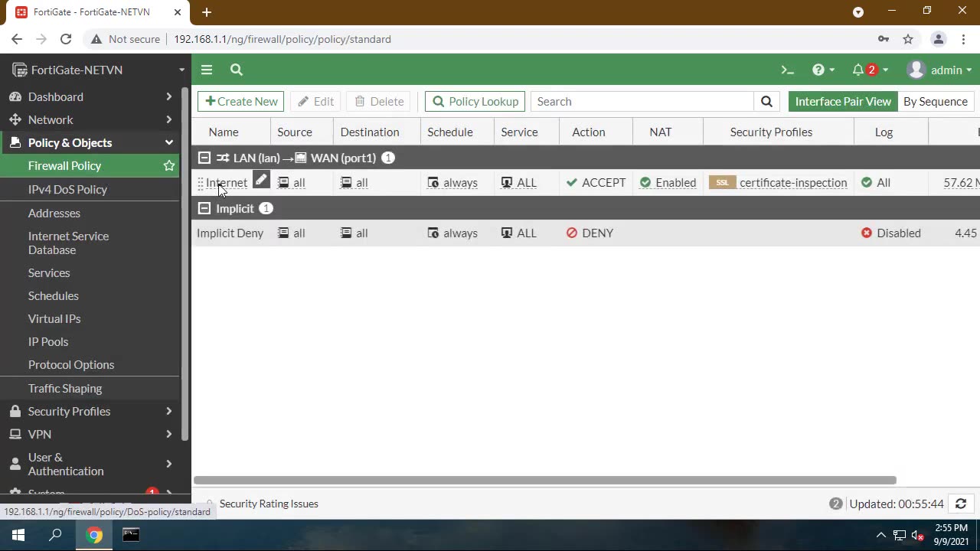Click the Edit button
The height and width of the screenshot is (551, 980).
pyautogui.click(x=315, y=101)
